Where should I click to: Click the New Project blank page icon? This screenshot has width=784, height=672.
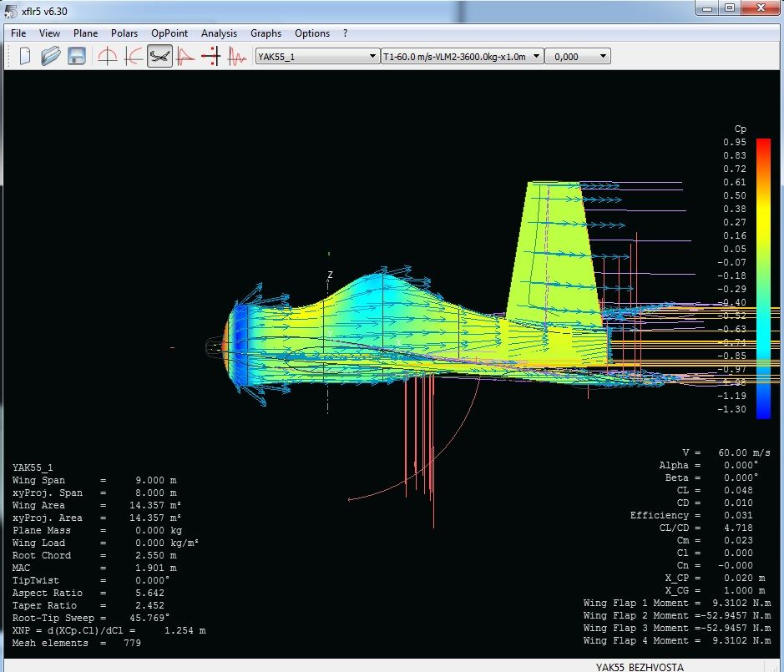(x=25, y=56)
